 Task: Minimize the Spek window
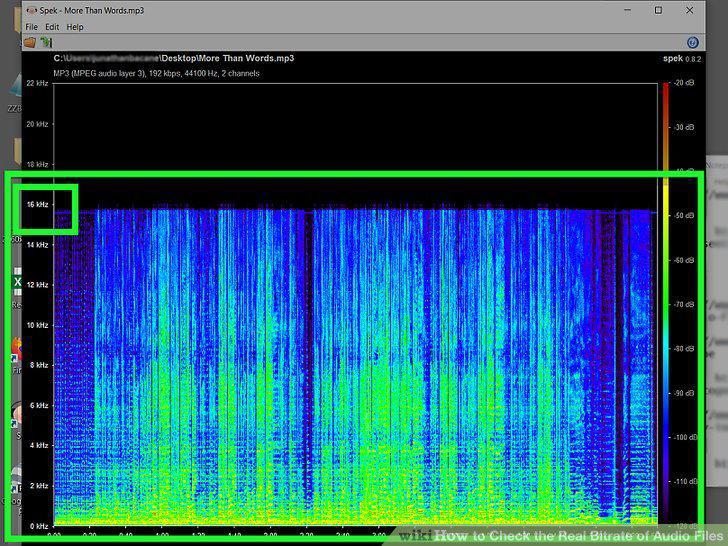(627, 10)
